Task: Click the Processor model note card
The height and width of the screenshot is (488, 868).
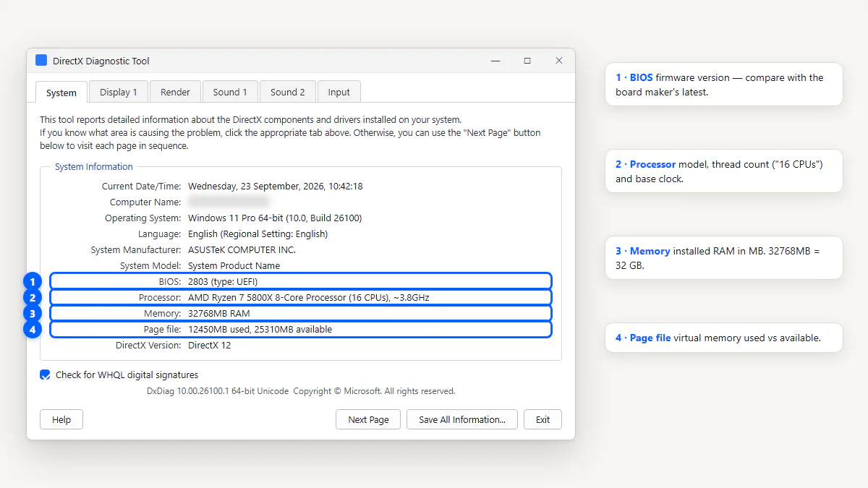Action: coord(724,171)
